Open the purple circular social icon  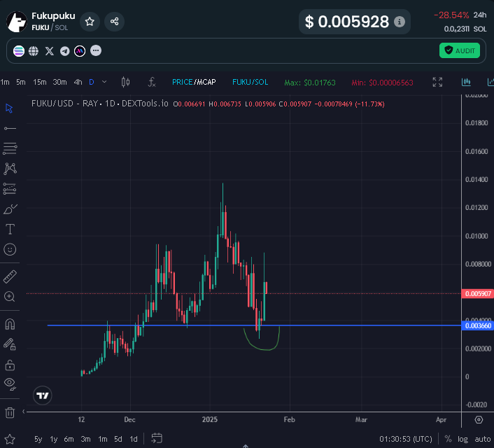pyautogui.click(x=80, y=51)
